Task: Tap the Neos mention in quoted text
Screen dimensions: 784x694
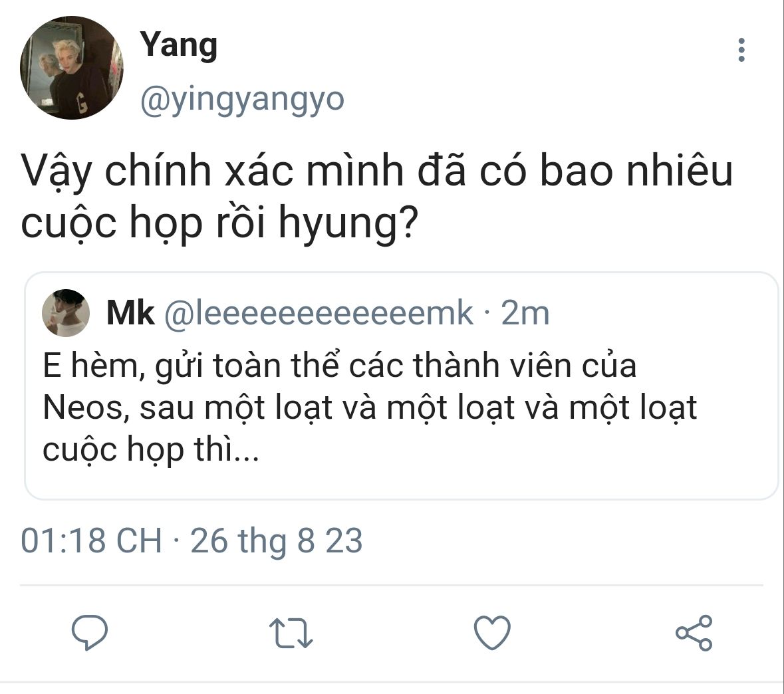Action: (83, 407)
